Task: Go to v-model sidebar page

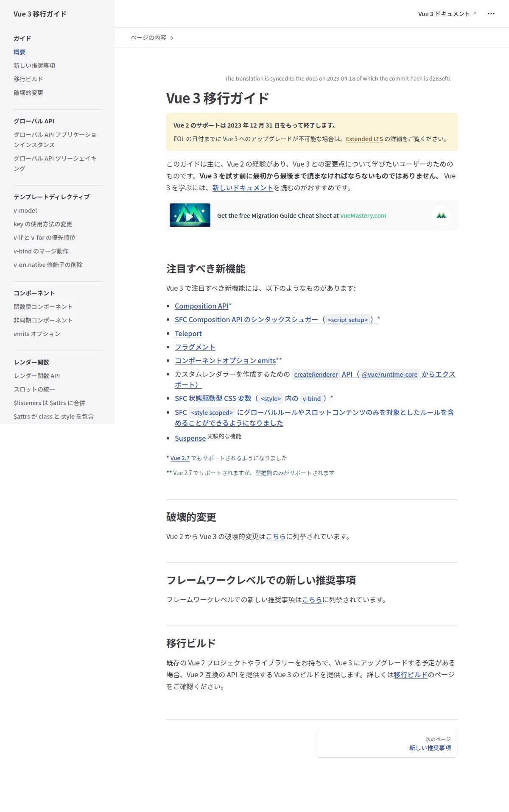Action: click(25, 211)
